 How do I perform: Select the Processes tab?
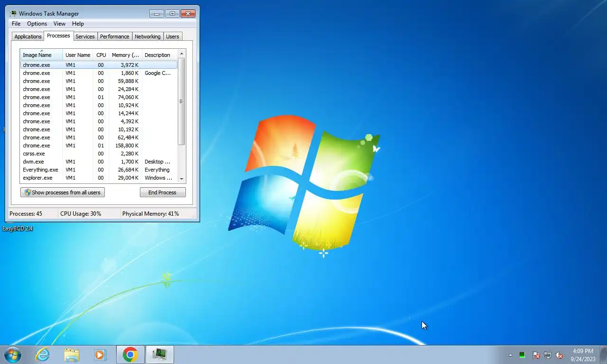click(58, 36)
